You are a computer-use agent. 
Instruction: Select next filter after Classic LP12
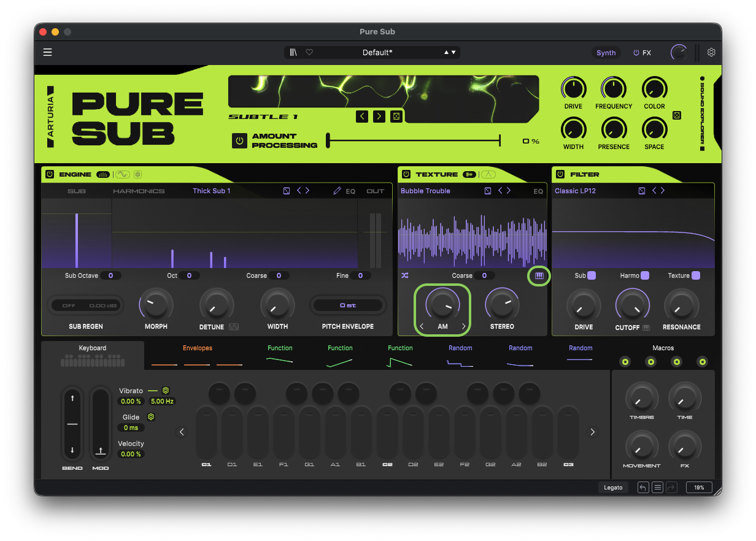[x=663, y=191]
